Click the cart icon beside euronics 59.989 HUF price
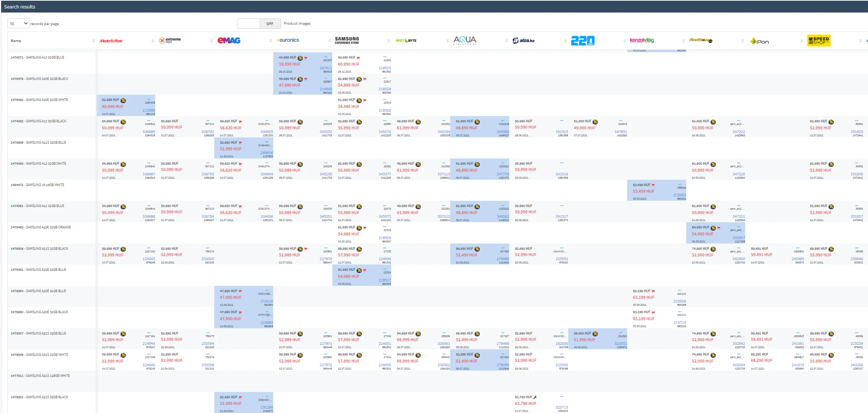This screenshot has width=868, height=413. point(305,248)
